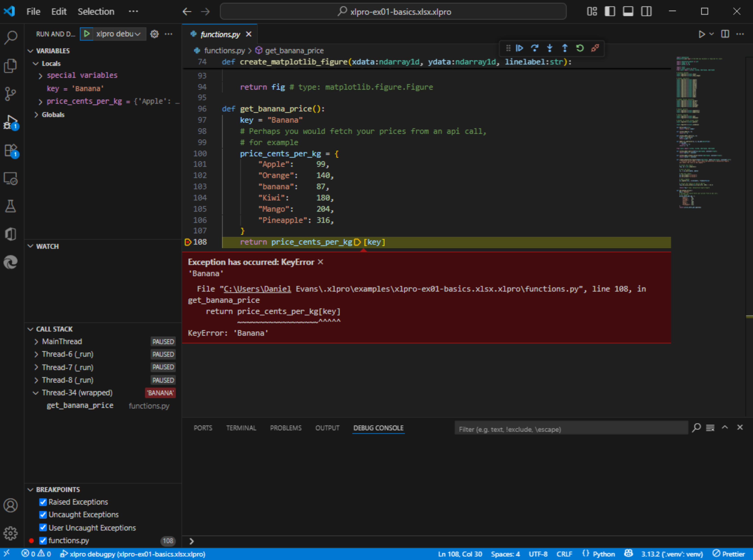The image size is (753, 560).
Task: Collapse Thread-34 (wrapped) in call stack
Action: [36, 393]
